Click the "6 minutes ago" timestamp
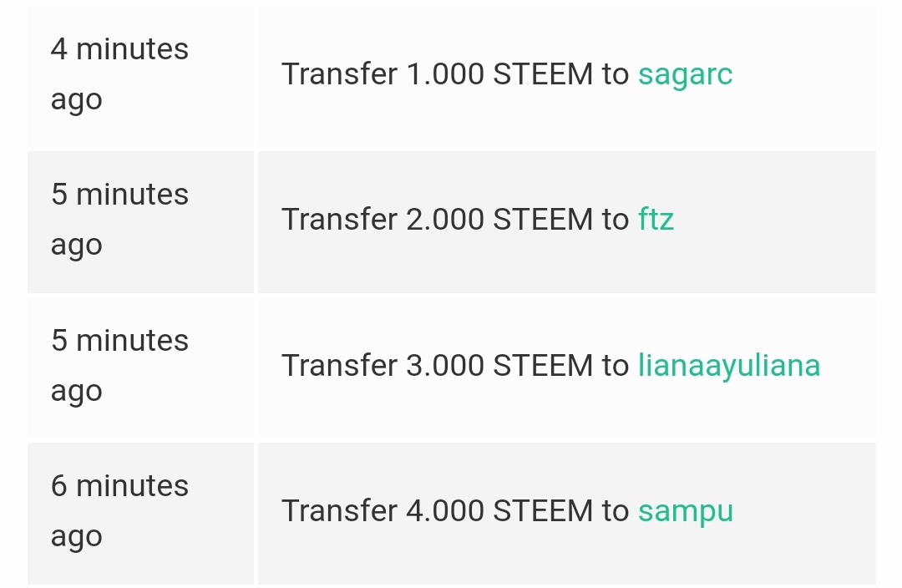This screenshot has width=902, height=588. pos(119,511)
